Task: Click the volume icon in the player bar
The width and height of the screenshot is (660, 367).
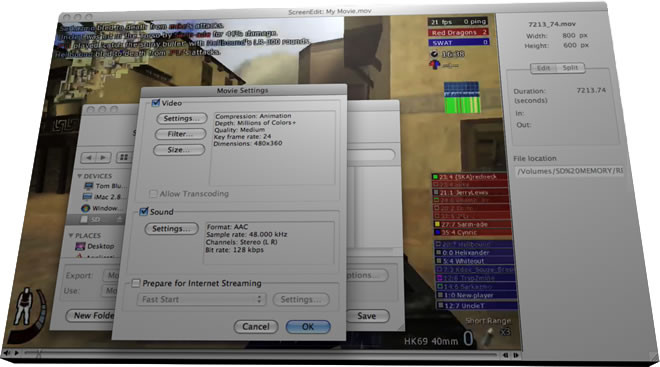Action: [x=7, y=353]
